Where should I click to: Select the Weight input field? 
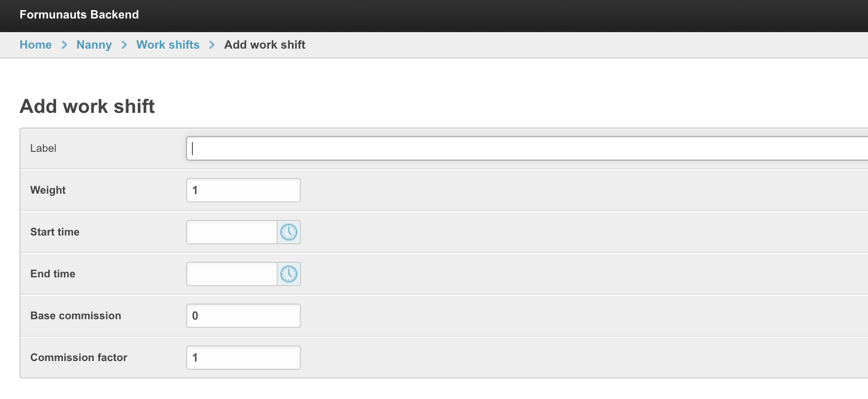244,190
